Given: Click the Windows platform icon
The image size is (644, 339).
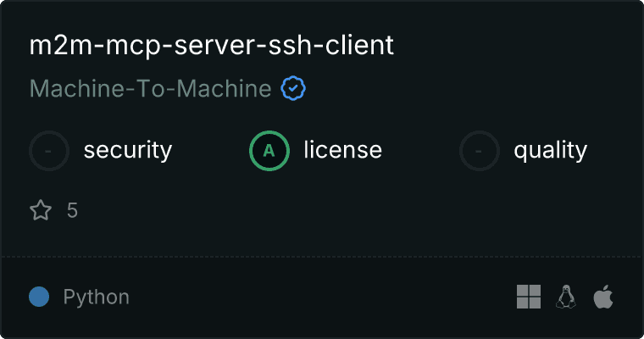Looking at the screenshot, I should [x=529, y=297].
